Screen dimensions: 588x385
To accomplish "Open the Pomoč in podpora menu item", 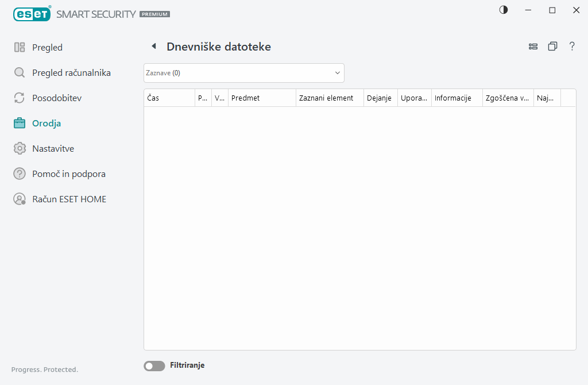I will pyautogui.click(x=68, y=174).
